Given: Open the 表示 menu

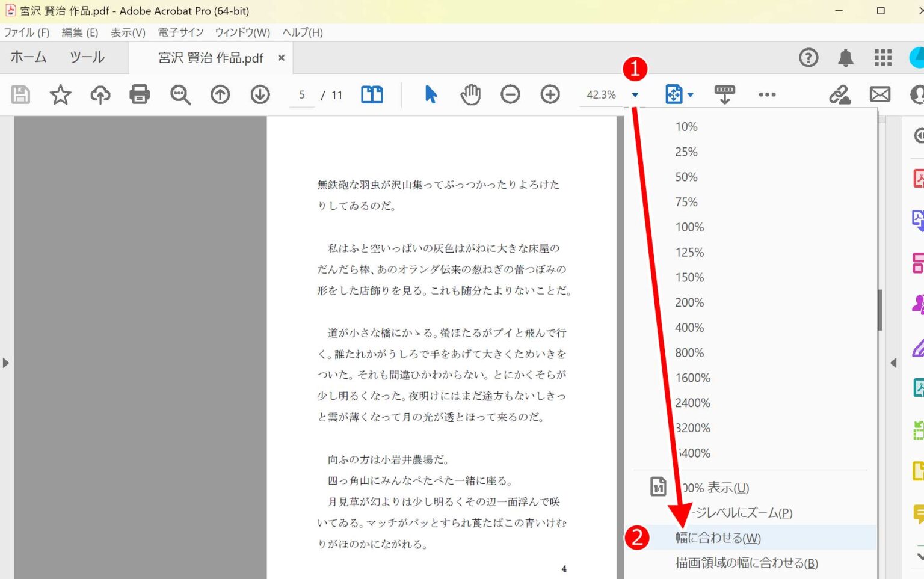Looking at the screenshot, I should (127, 32).
